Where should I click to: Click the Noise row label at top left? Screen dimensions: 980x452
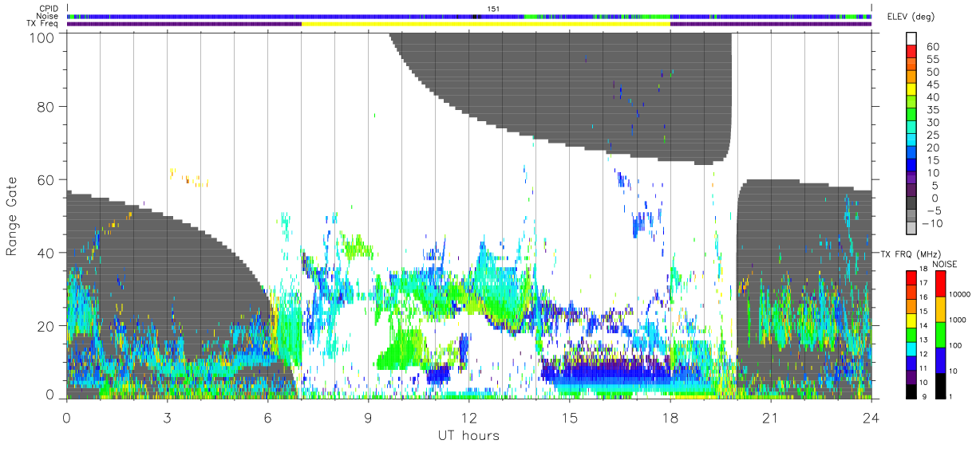click(49, 16)
